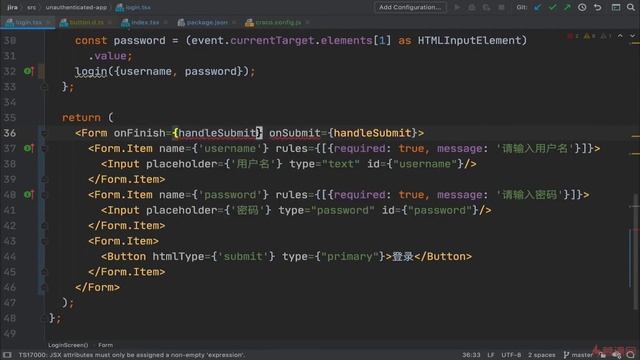This screenshot has width=640, height=360.
Task: Click line number 44 in gutter
Action: [x=10, y=257]
